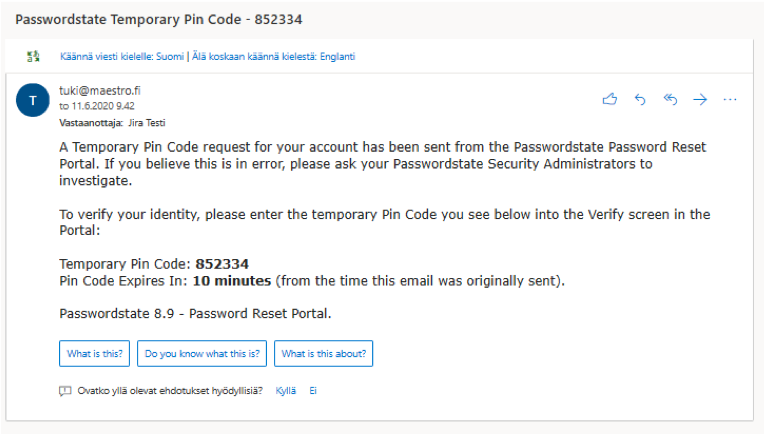Open the sender's round "T" avatar
Viewport: 767px width, 437px height.
[33, 101]
